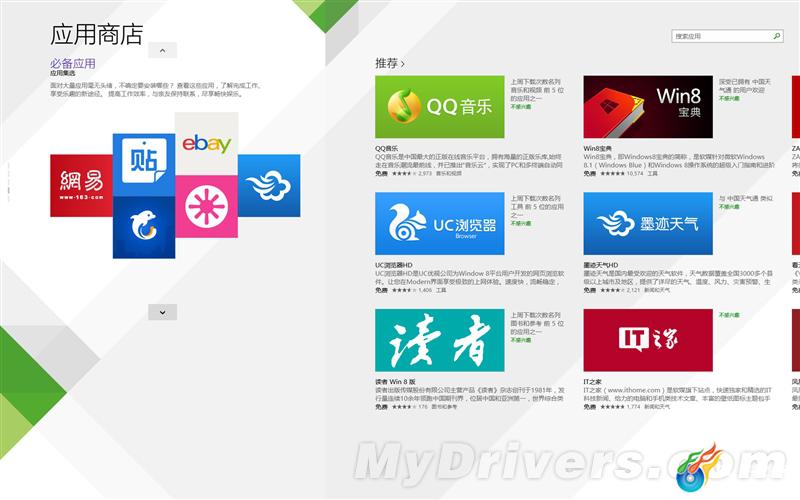
Task: Click the 新闻和天气 category under 墨迹天气HD
Action: [x=657, y=290]
